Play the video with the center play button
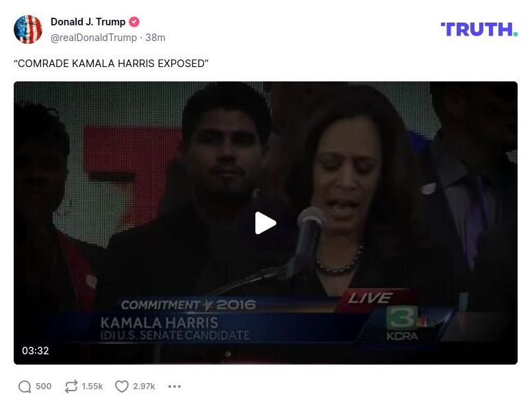This screenshot has width=532, height=407. click(266, 223)
